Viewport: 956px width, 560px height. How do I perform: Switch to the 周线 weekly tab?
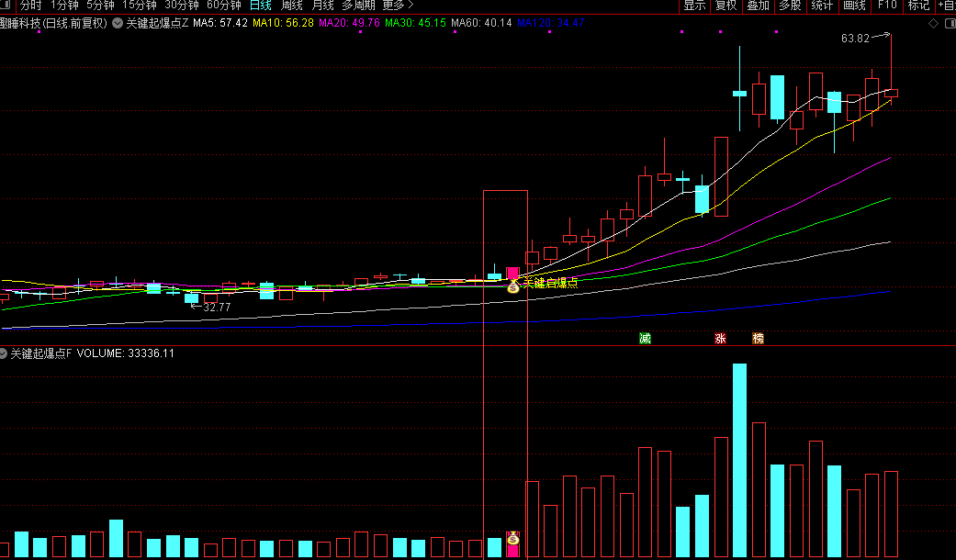pyautogui.click(x=291, y=6)
